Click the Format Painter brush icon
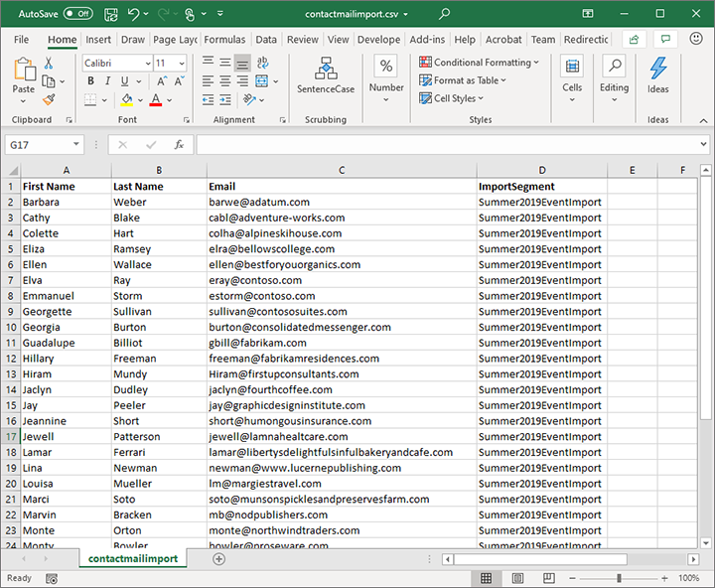Viewport: 715px width, 588px height. tap(49, 99)
